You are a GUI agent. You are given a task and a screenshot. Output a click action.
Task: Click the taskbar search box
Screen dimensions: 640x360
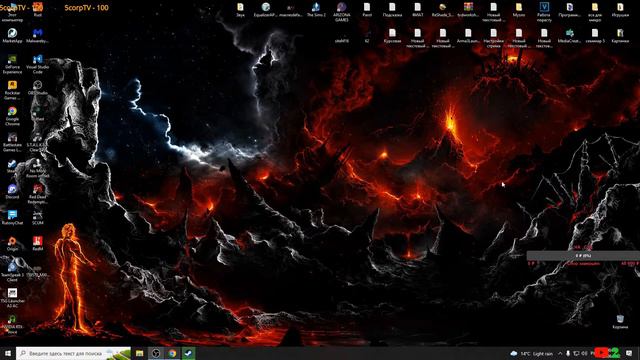tap(73, 353)
